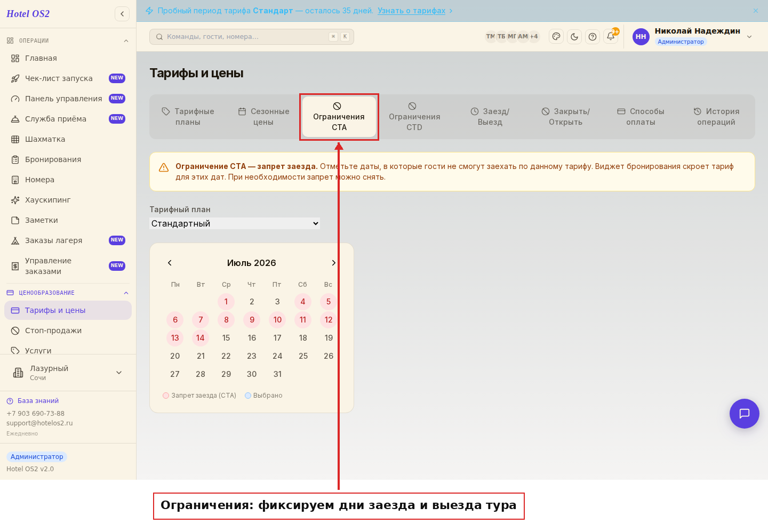Select July 19 in calendar

point(329,338)
